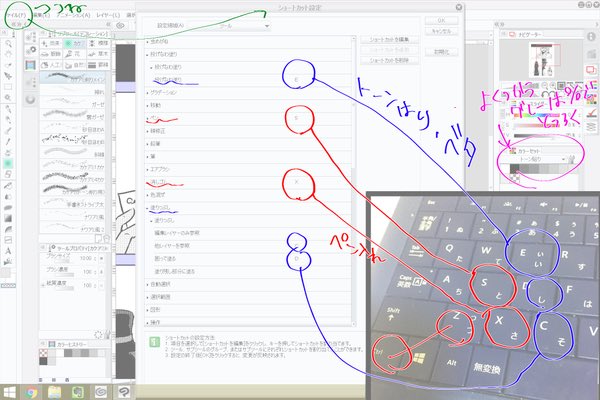Expand the グラデーション tree row

(x=147, y=93)
